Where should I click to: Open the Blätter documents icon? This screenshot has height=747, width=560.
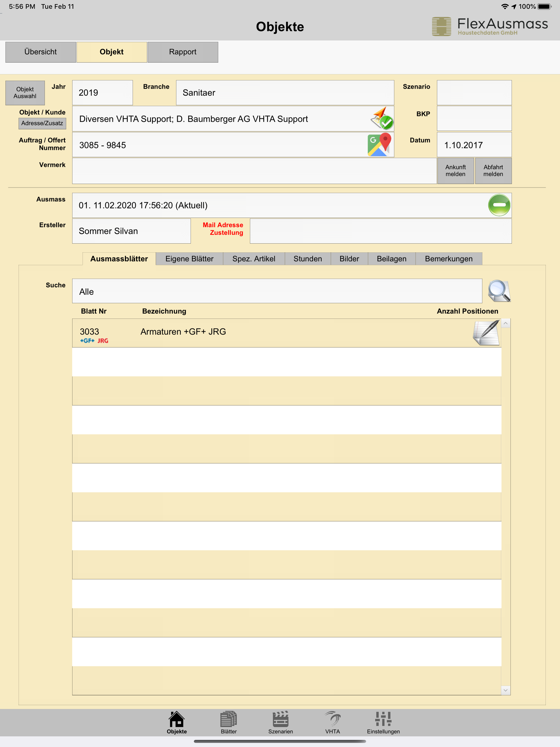click(229, 722)
